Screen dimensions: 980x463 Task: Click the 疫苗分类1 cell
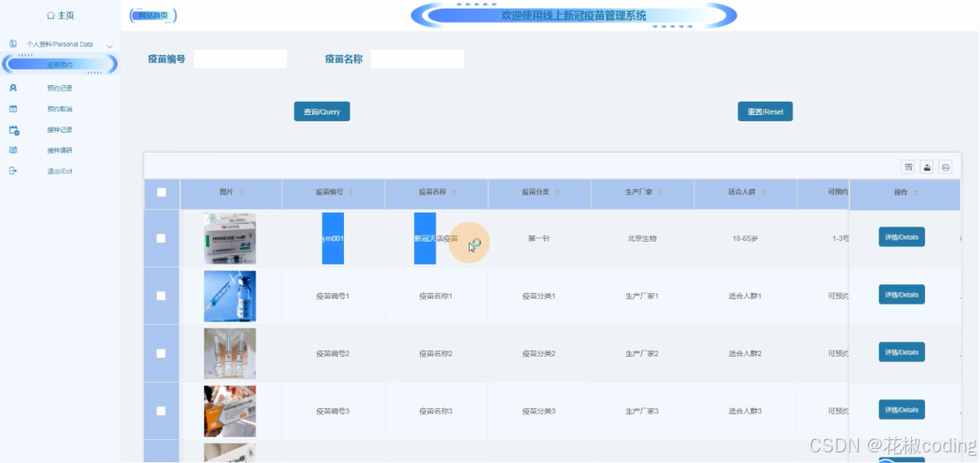pos(539,296)
